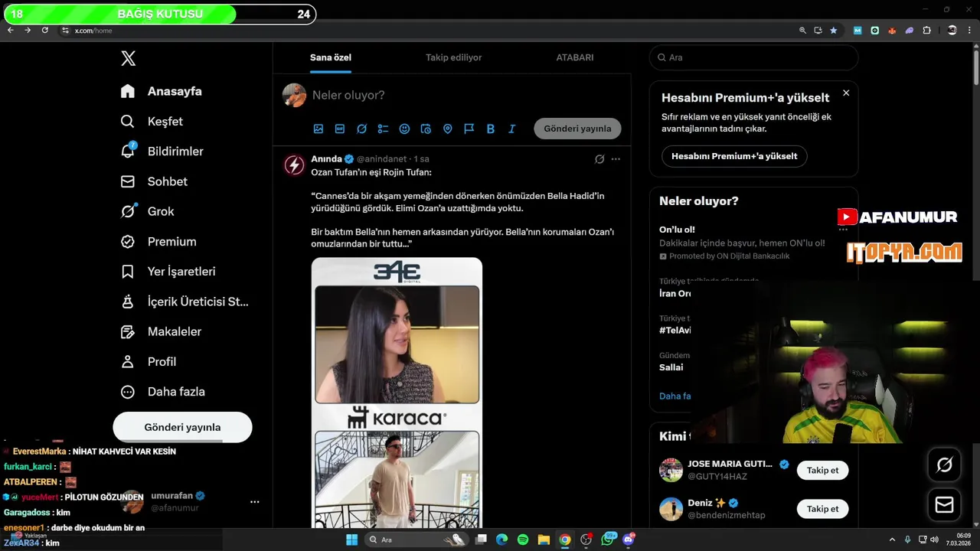The image size is (980, 551).
Task: Toggle bold text formatting in composer
Action: pos(490,129)
